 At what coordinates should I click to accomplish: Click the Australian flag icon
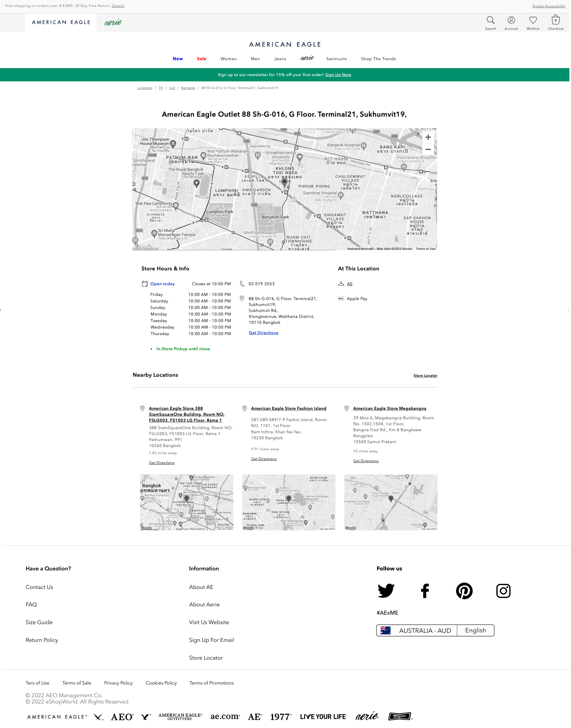385,630
